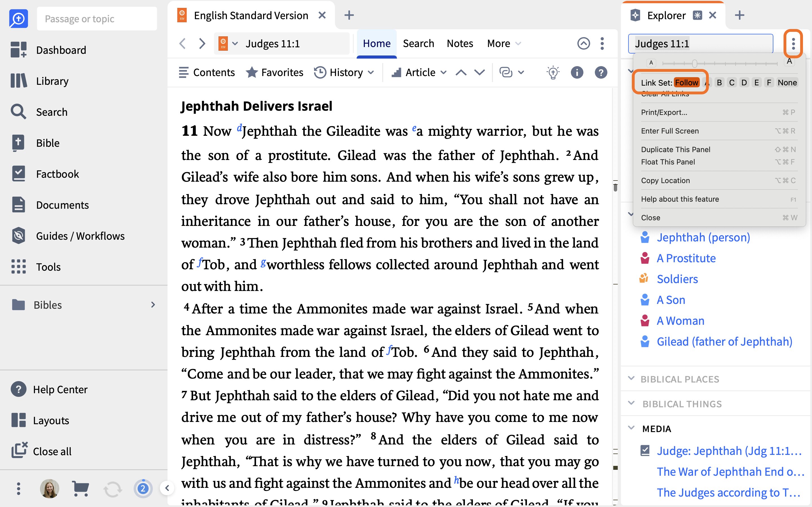Screen dimensions: 812x507
Task: Click the Guides / Workflows icon
Action: [x=18, y=236]
